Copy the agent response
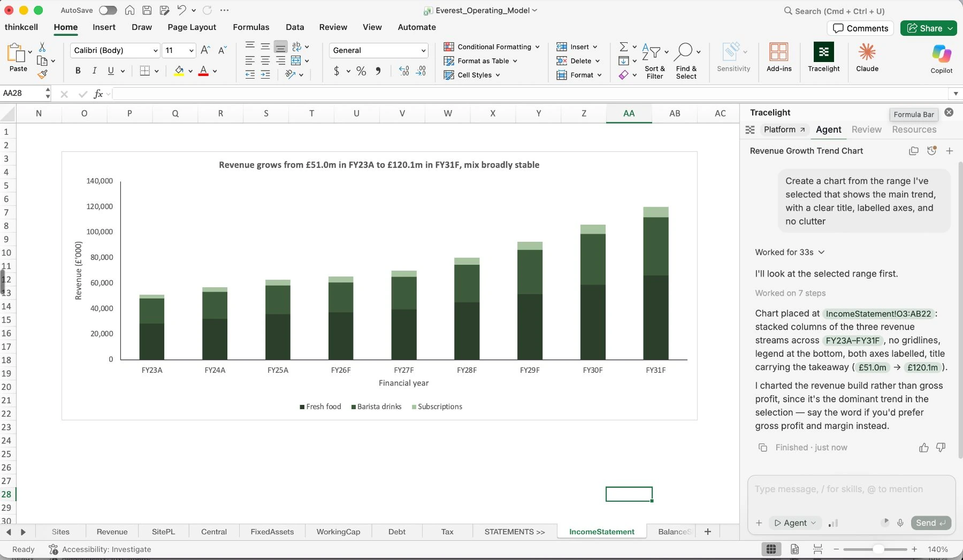This screenshot has width=963, height=560. (x=763, y=448)
